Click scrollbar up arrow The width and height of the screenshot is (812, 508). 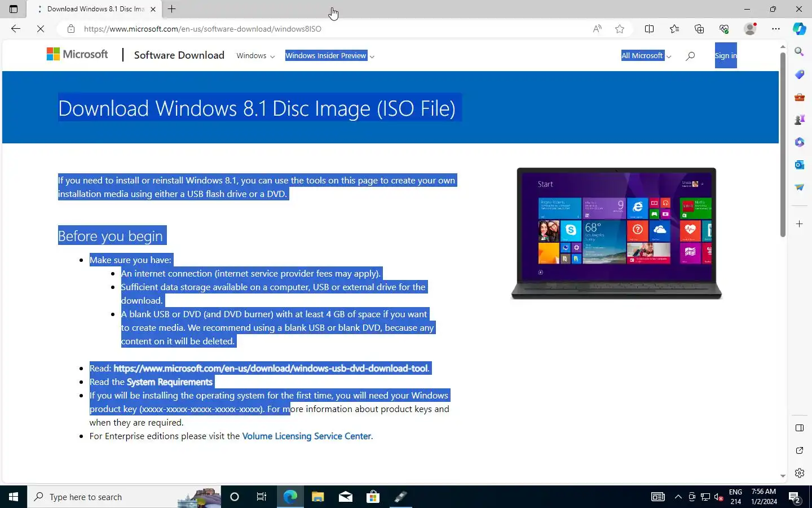click(x=783, y=47)
